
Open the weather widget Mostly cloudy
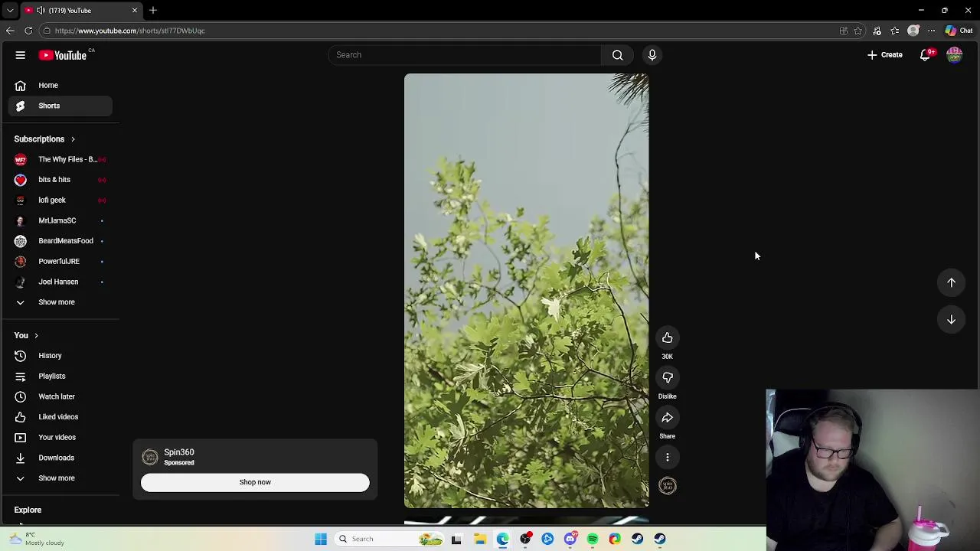click(37, 539)
